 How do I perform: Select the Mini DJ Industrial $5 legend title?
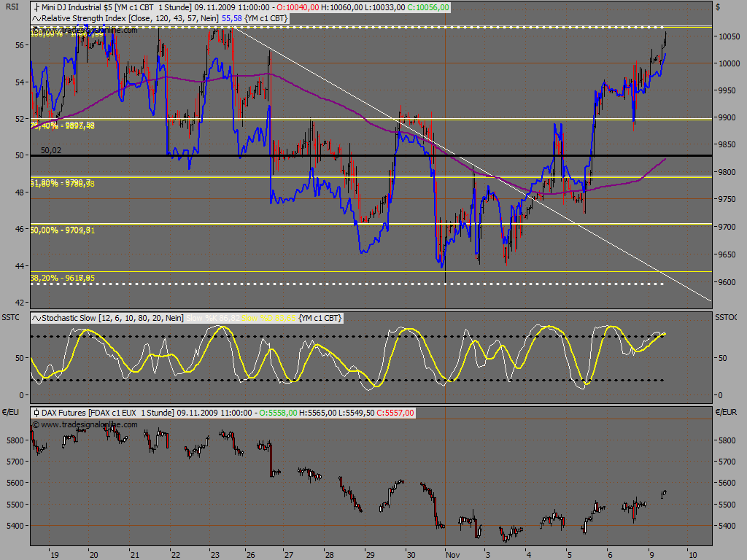coord(77,7)
